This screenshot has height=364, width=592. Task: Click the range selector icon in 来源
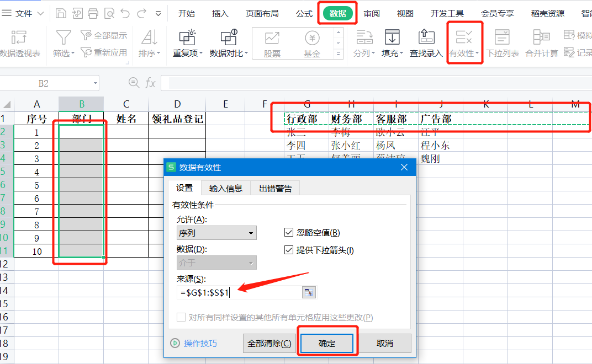coord(309,292)
